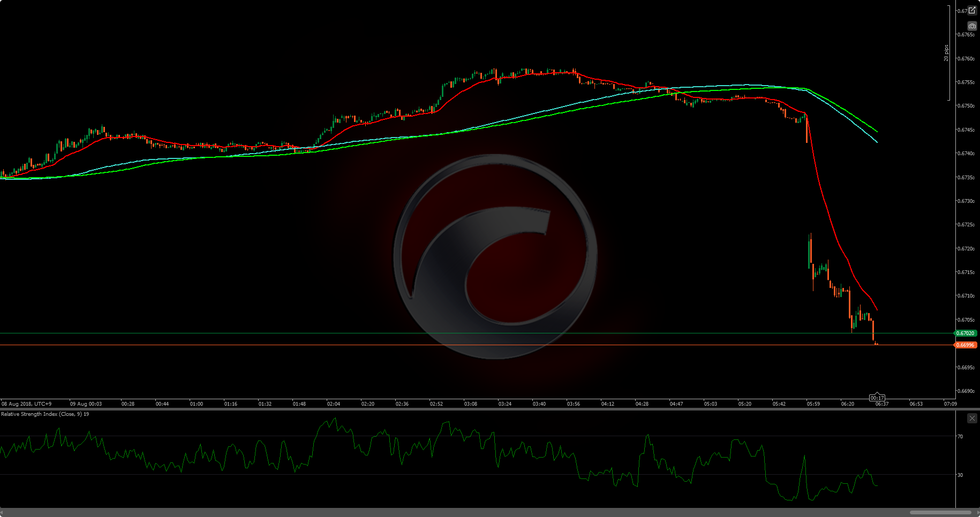
Task: Click the 0.6705 price axis label
Action: [966, 320]
